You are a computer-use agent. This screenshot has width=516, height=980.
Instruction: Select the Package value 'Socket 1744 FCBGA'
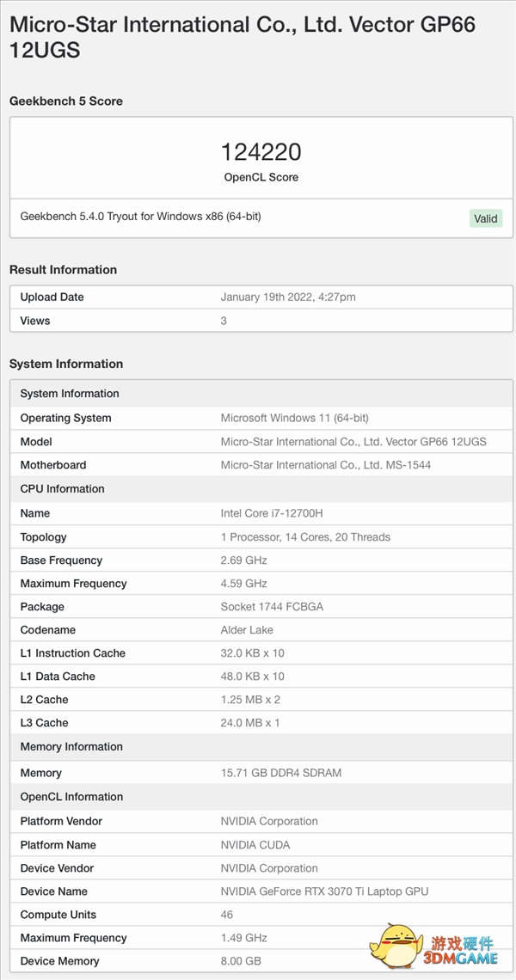pyautogui.click(x=272, y=607)
